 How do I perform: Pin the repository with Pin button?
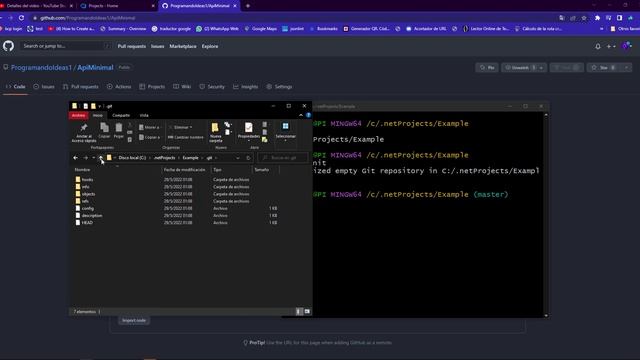click(x=487, y=68)
